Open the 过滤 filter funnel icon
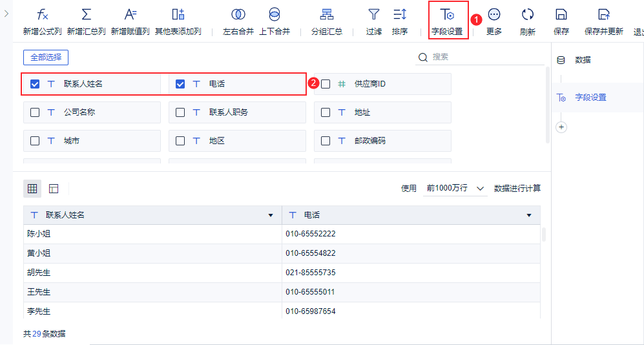 (374, 15)
